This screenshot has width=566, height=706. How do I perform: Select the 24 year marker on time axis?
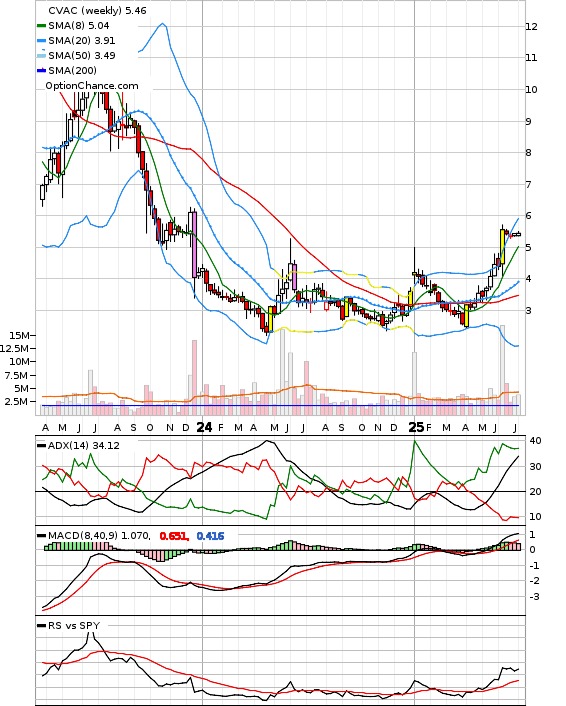click(x=204, y=427)
